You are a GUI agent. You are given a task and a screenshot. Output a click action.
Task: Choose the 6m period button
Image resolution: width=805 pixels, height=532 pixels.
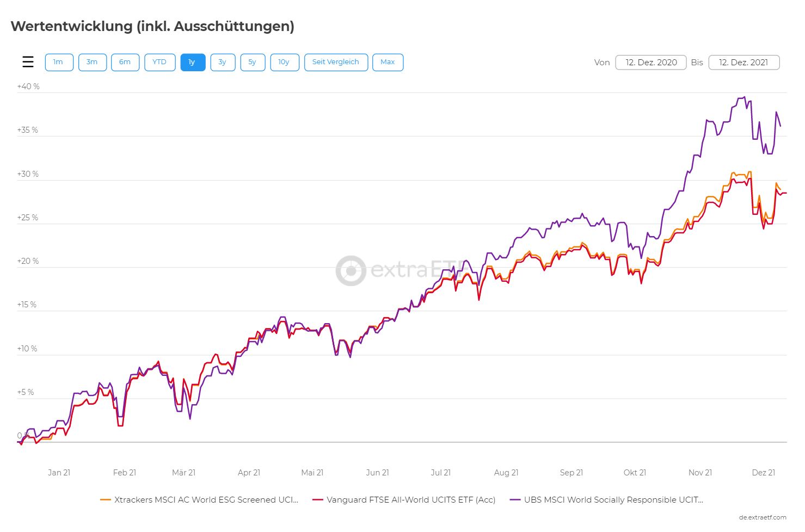(x=125, y=62)
